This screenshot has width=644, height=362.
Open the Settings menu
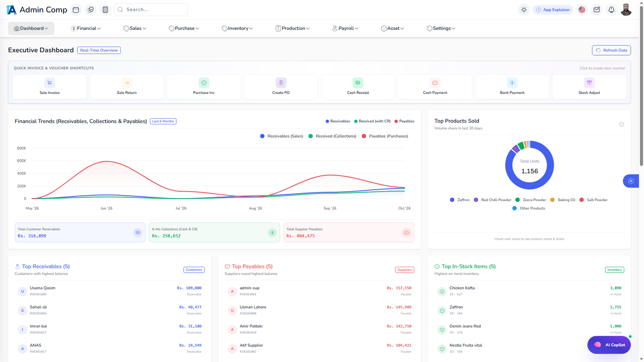click(441, 29)
